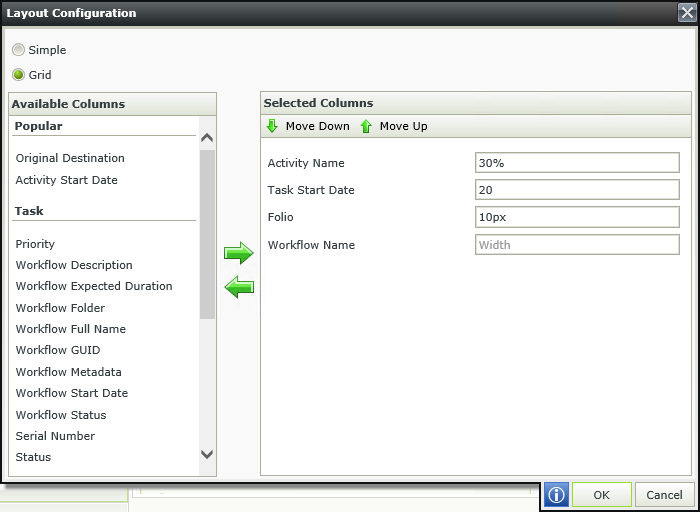Click the Workflow Name width field
This screenshot has width=700, height=512.
coord(577,245)
